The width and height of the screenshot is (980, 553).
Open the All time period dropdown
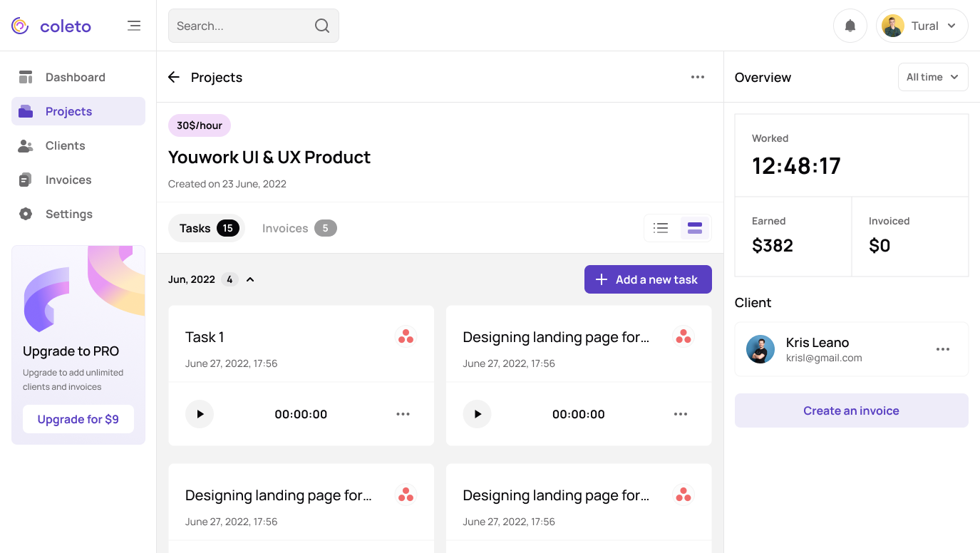(x=932, y=77)
